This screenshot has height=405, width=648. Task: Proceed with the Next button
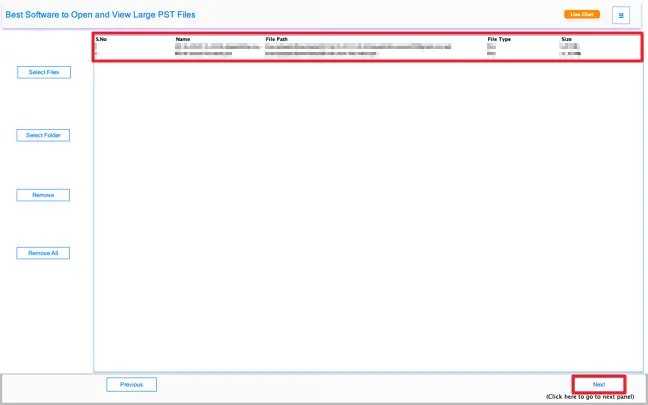[x=599, y=384]
